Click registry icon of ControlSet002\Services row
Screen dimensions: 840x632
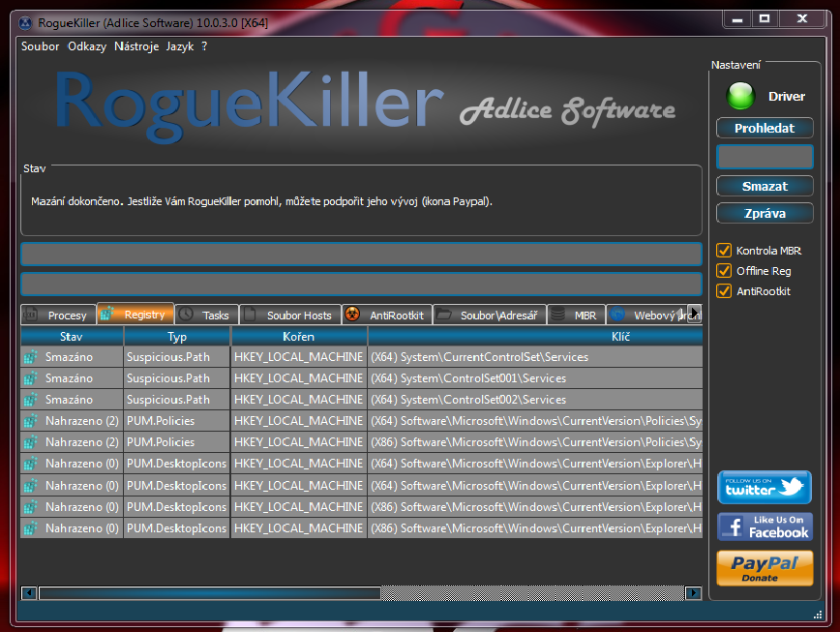[x=31, y=400]
